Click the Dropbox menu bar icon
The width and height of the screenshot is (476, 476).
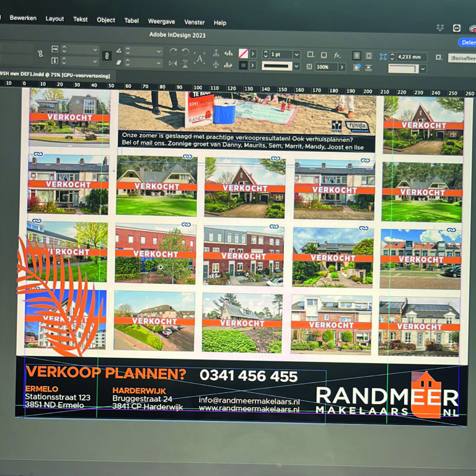(x=440, y=28)
